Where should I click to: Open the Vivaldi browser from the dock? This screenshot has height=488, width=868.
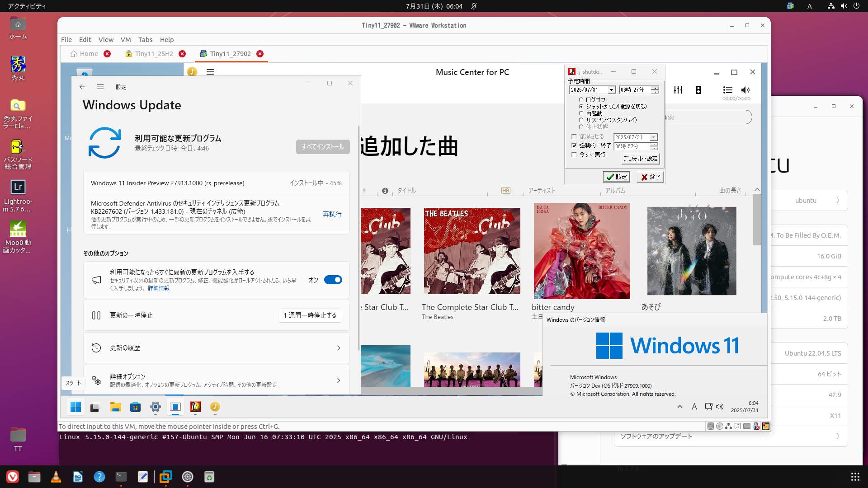point(13,476)
